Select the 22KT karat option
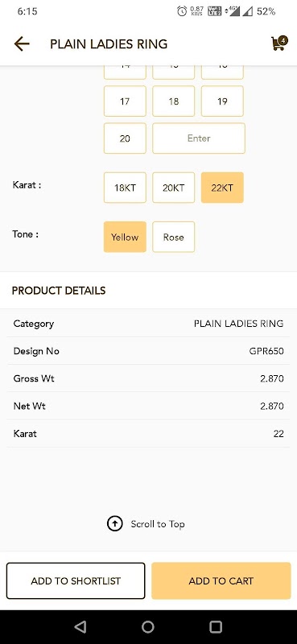This screenshot has height=644, width=297. (222, 188)
